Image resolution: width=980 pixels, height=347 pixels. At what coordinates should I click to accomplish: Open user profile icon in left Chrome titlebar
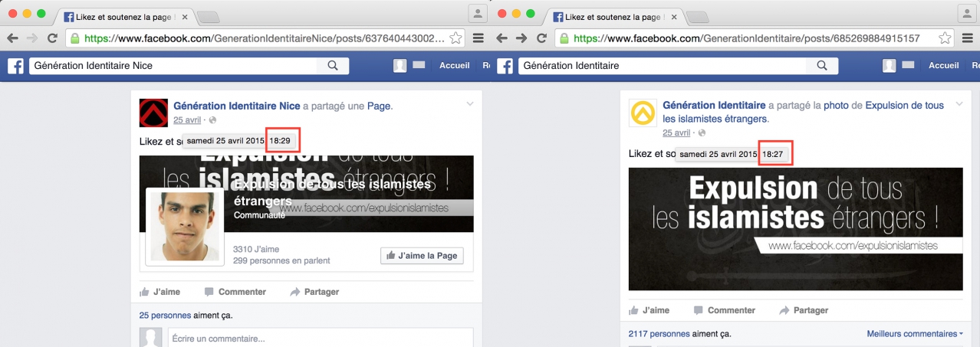point(478,12)
